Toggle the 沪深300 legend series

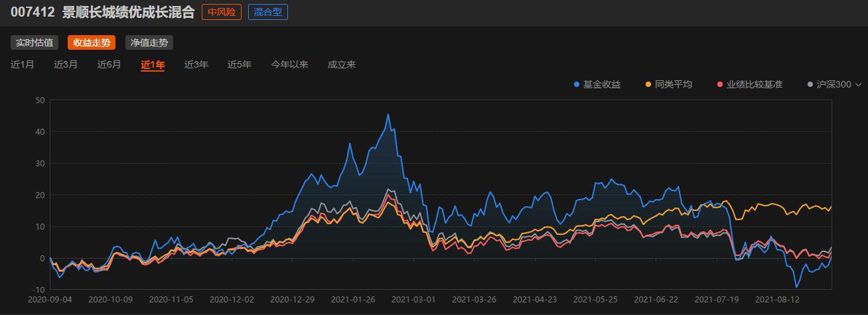[x=830, y=84]
